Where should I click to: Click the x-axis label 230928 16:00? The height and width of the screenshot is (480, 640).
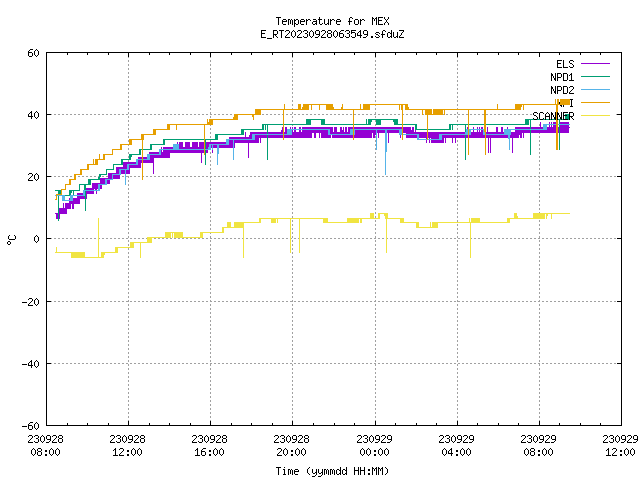[x=210, y=445]
